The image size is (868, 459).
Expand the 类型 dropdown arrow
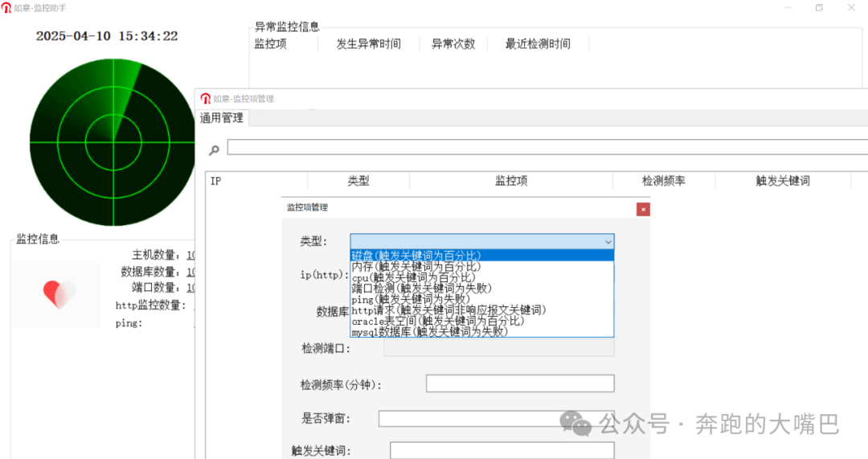[x=608, y=241]
